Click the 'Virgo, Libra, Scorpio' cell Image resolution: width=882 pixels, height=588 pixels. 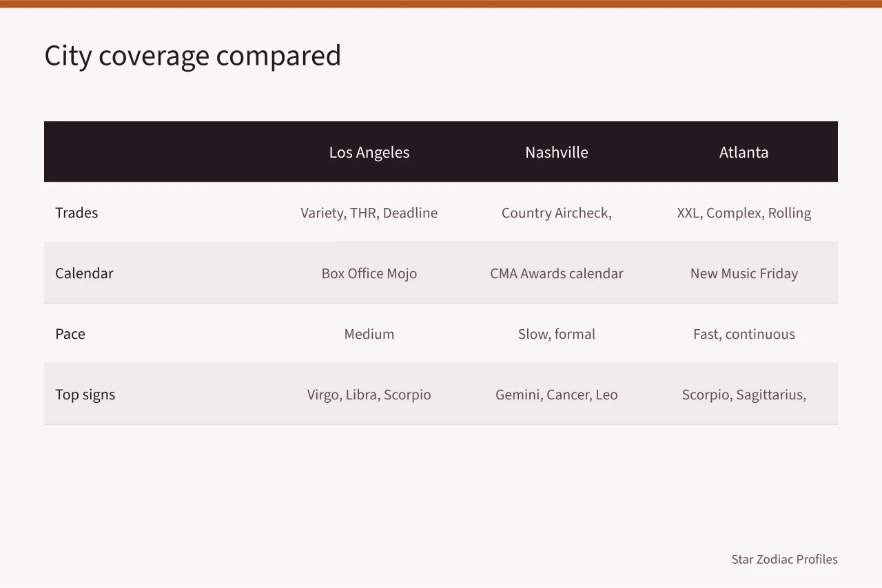(x=369, y=395)
